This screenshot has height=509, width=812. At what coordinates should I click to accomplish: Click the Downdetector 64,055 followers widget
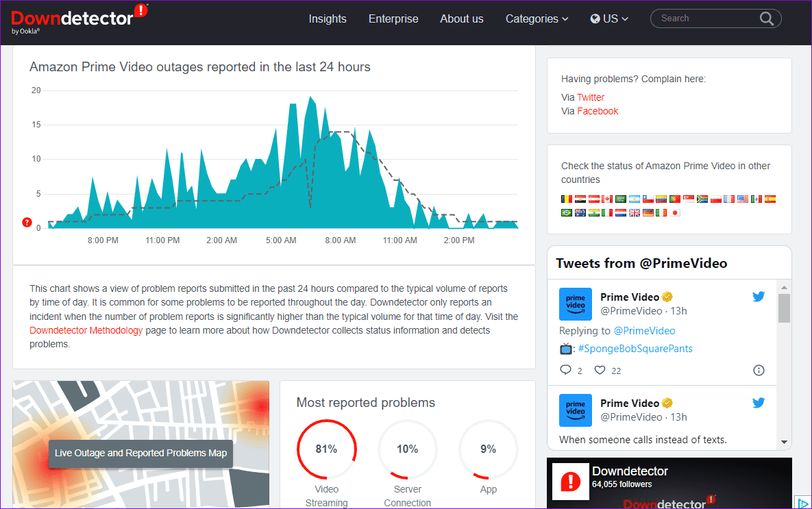(x=669, y=482)
